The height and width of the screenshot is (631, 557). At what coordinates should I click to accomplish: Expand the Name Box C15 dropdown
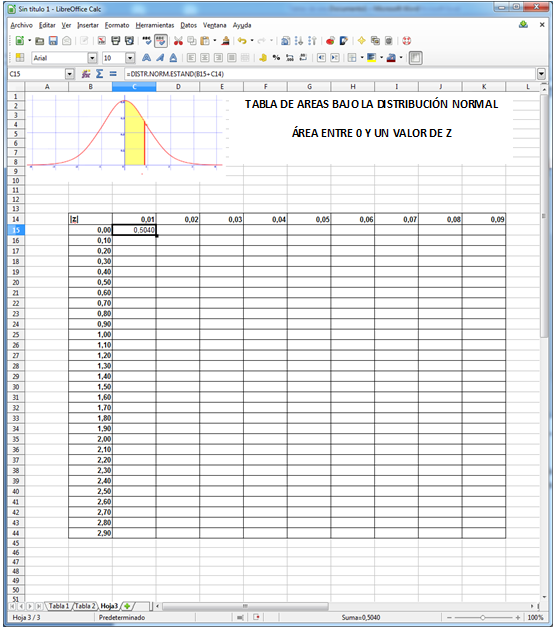(70, 74)
